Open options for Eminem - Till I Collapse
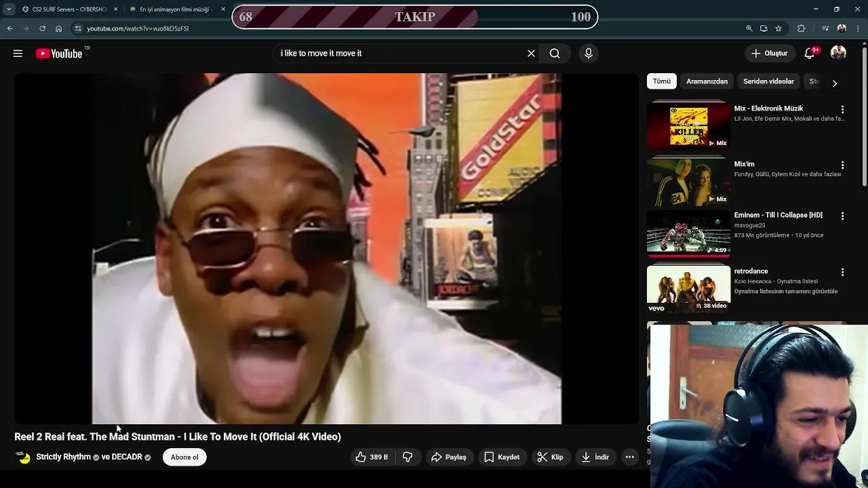Viewport: 868px width, 488px height. pyautogui.click(x=842, y=216)
